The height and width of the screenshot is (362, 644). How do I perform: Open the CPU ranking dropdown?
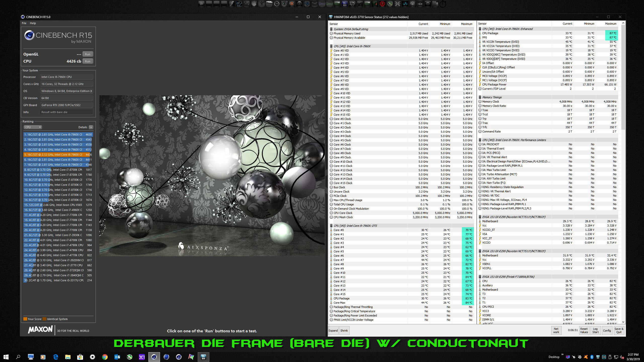tap(33, 127)
